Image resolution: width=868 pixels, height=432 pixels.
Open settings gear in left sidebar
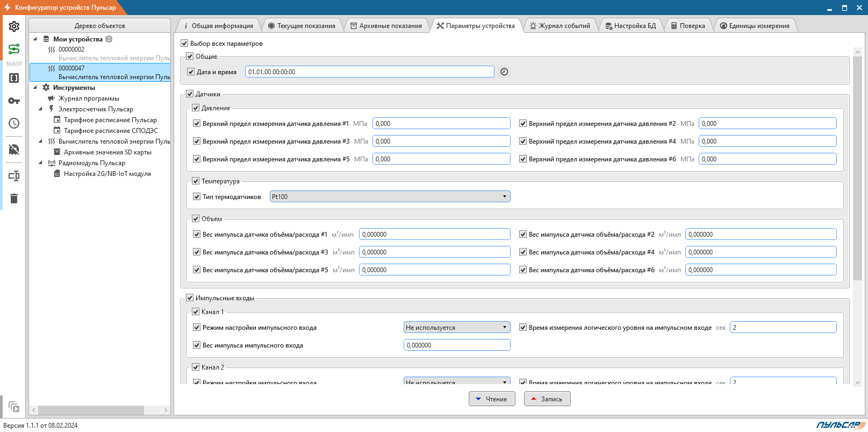(x=14, y=26)
